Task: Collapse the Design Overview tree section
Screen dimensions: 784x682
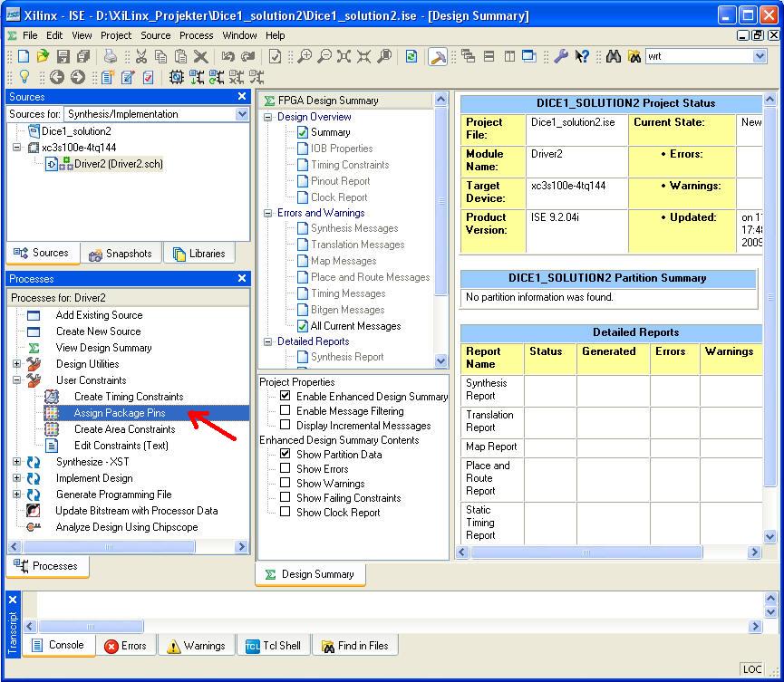Action: [268, 117]
